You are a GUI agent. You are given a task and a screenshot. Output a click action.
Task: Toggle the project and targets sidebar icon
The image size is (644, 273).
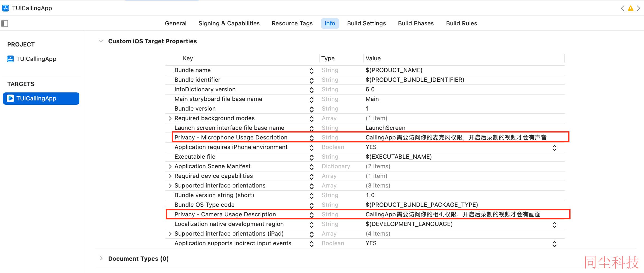pos(5,24)
